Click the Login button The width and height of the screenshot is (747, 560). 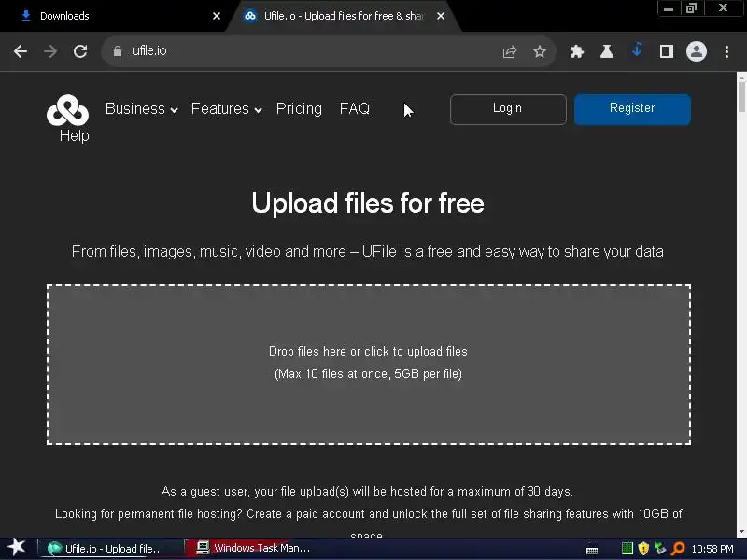pos(508,109)
